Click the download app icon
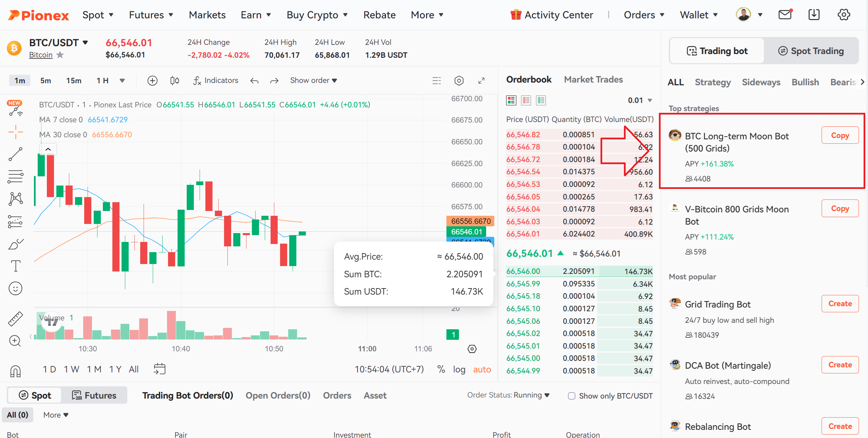Viewport: 868px width, 438px height. [814, 15]
